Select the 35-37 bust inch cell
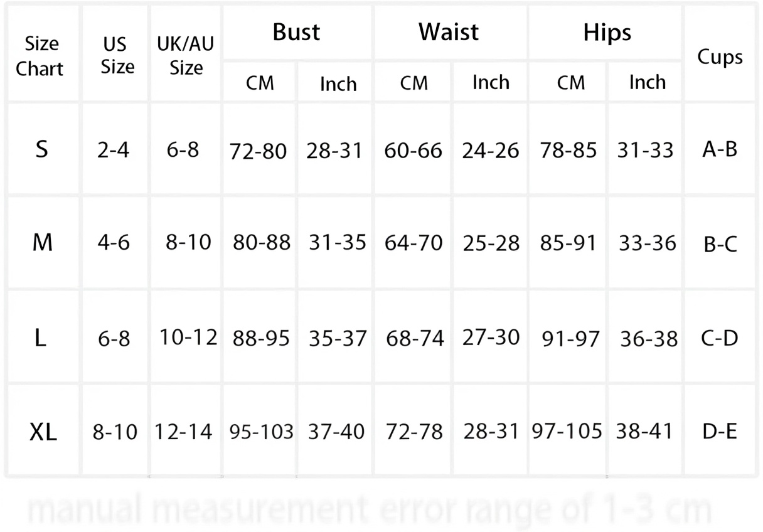 point(338,339)
